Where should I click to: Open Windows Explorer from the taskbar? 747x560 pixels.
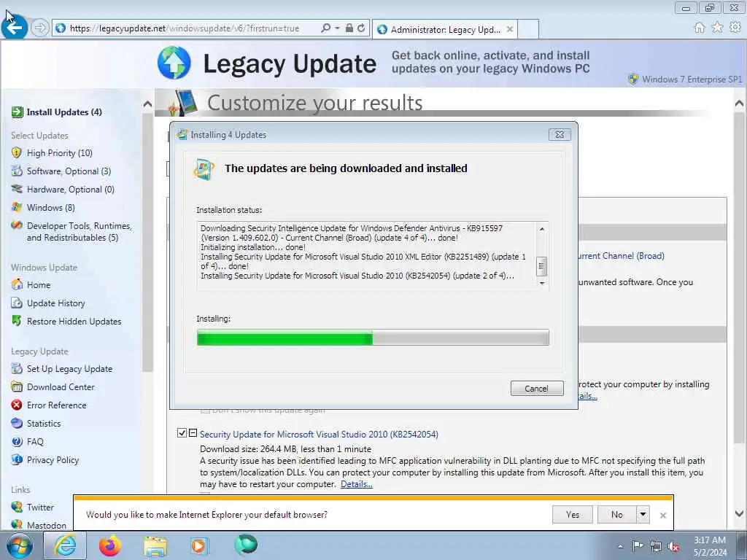pyautogui.click(x=155, y=545)
